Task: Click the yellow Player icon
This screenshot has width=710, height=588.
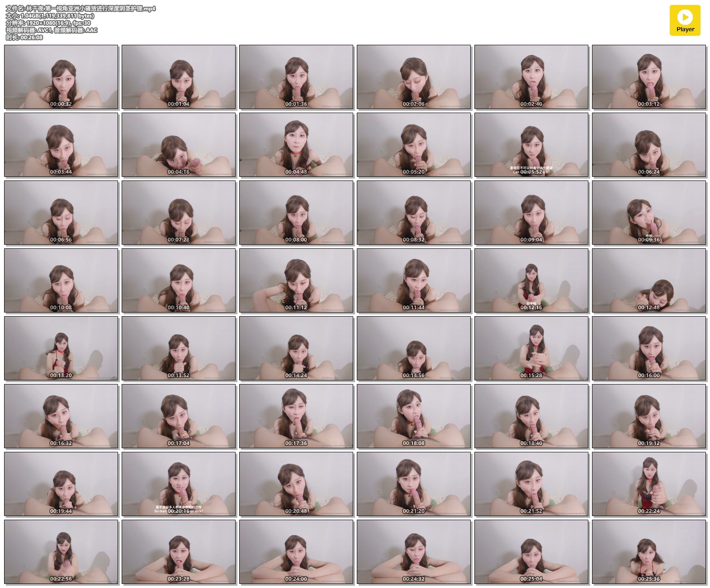Action: click(685, 20)
